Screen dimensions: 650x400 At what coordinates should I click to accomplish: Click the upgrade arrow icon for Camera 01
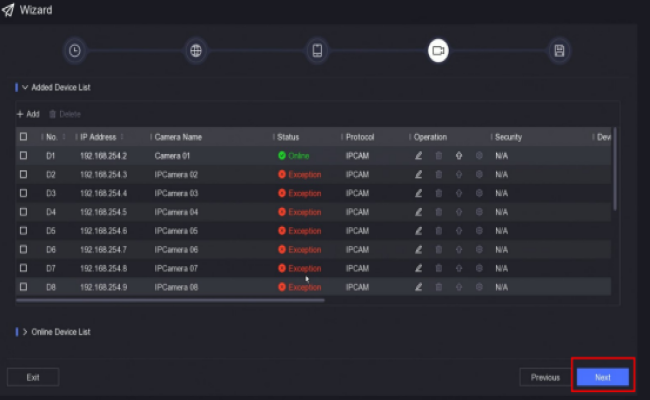459,156
